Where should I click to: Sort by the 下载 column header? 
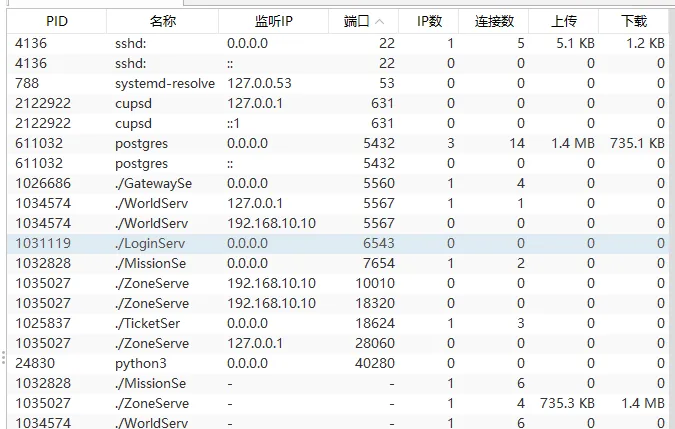point(634,21)
